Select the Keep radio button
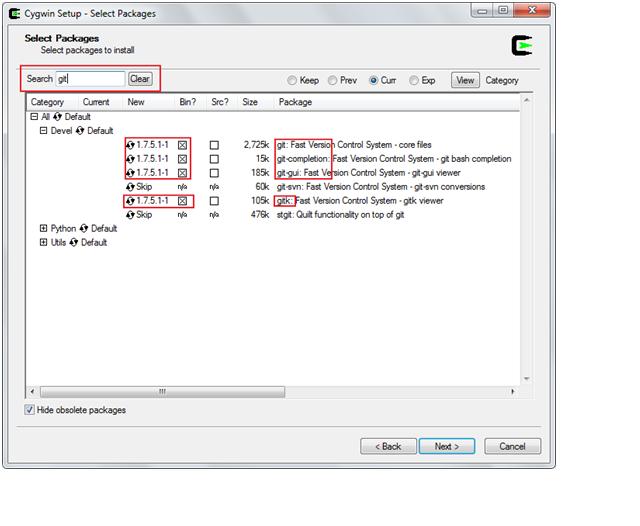Viewport: 640px width, 526px height. (x=292, y=80)
